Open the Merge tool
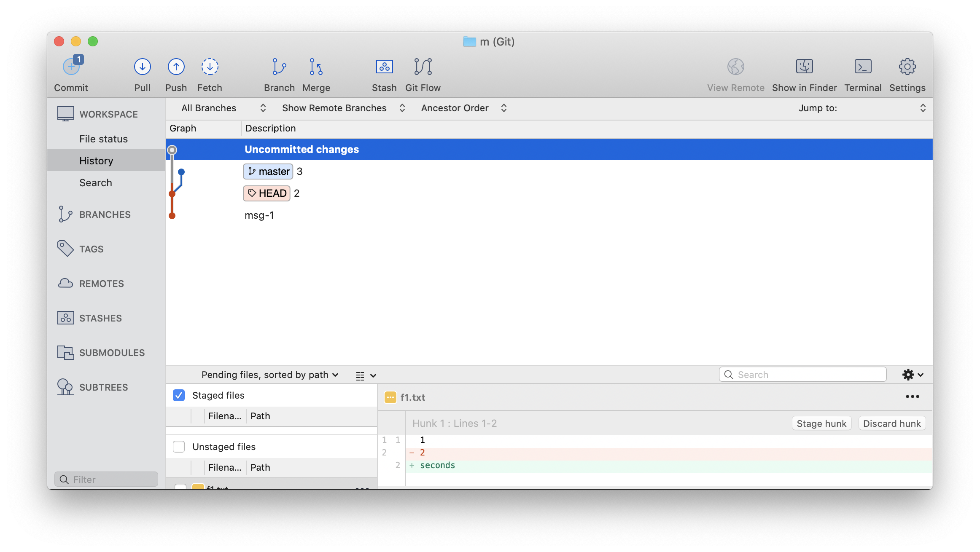Viewport: 980px width, 552px height. pyautogui.click(x=316, y=67)
